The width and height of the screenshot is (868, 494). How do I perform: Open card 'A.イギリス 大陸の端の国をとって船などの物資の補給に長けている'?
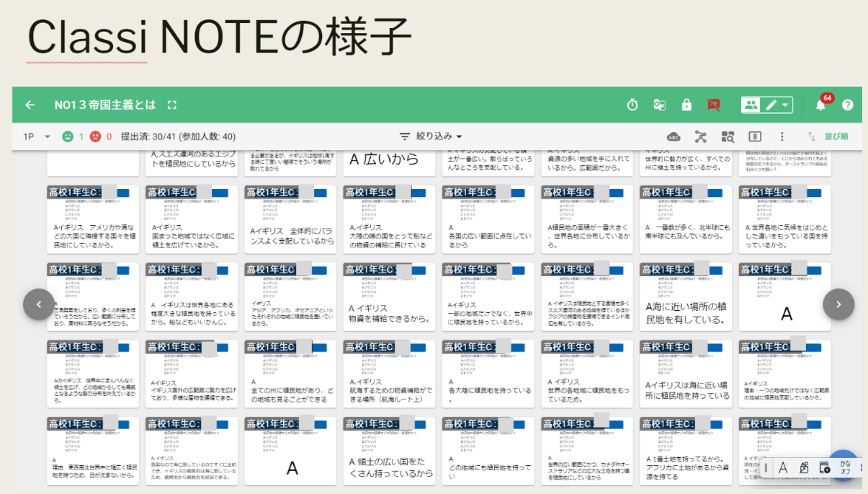click(389, 219)
